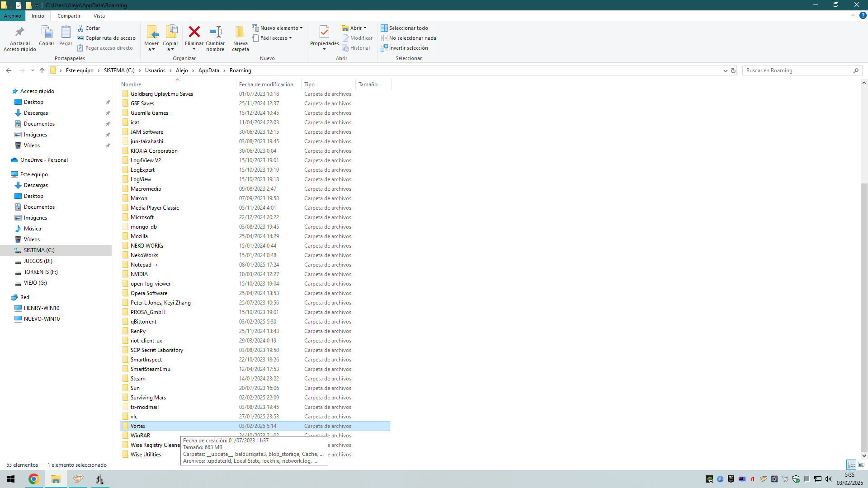Click Seleccionar todo
This screenshot has width=868, height=488.
(x=404, y=28)
